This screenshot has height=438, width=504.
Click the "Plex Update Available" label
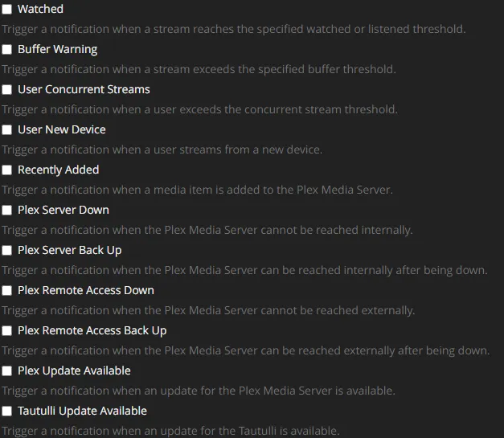click(74, 370)
